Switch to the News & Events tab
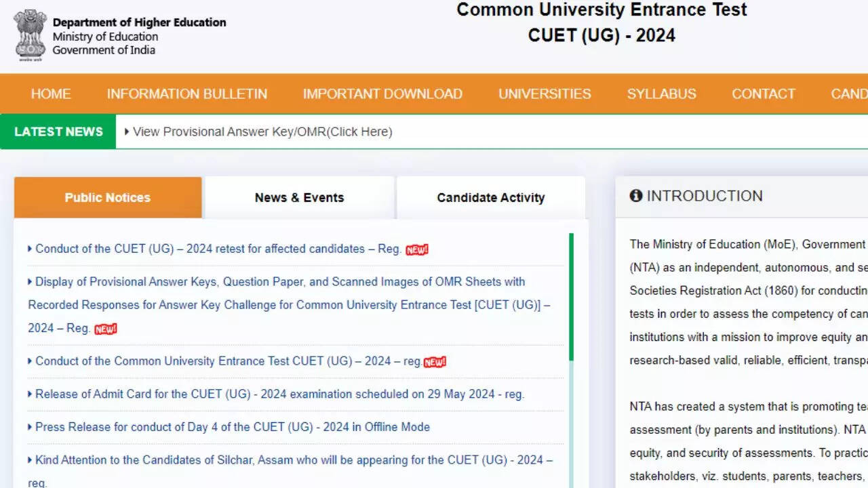Viewport: 868px width, 488px height. [x=299, y=198]
